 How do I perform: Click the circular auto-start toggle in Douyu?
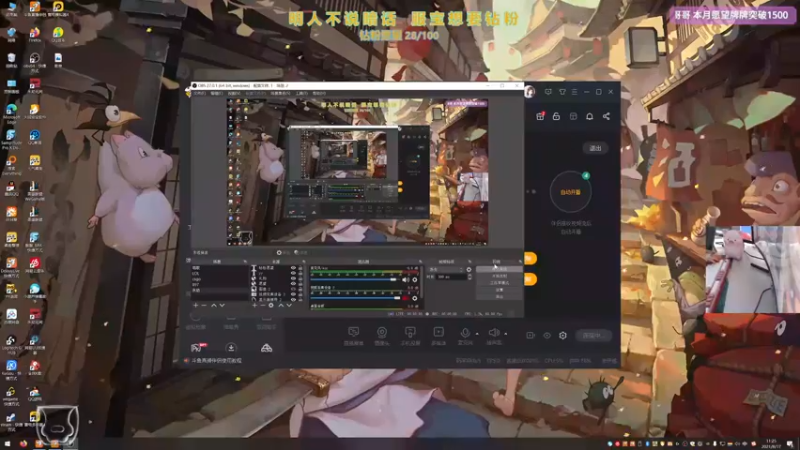tap(570, 192)
